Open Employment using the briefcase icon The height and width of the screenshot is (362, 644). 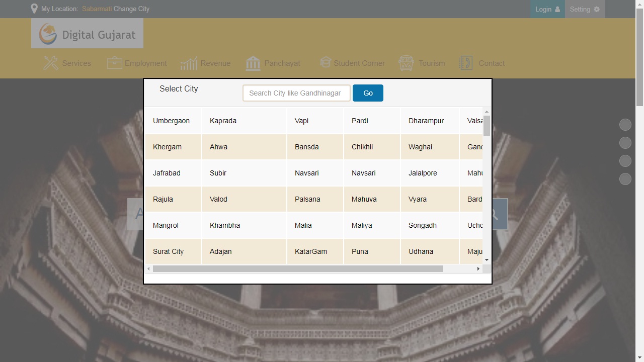click(114, 63)
